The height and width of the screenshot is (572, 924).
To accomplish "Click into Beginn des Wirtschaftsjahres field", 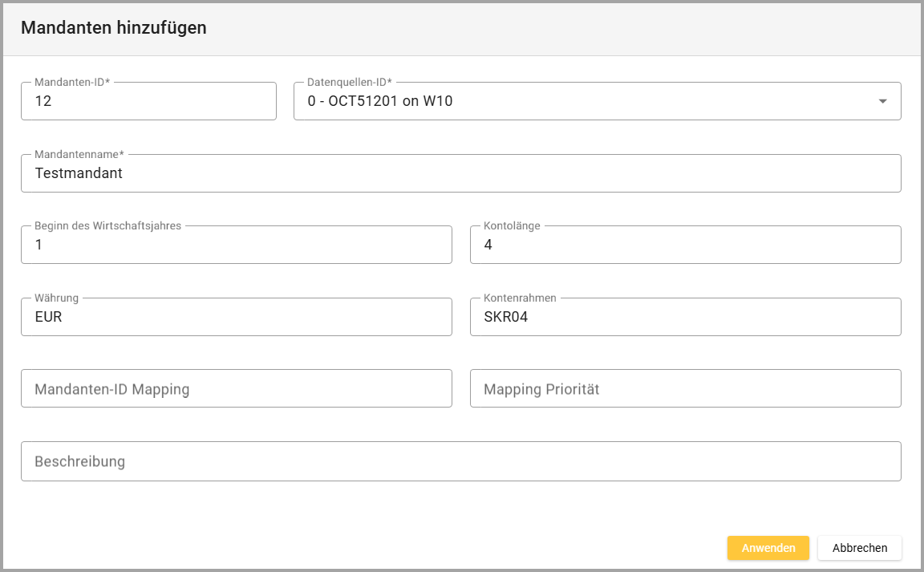I will click(237, 245).
